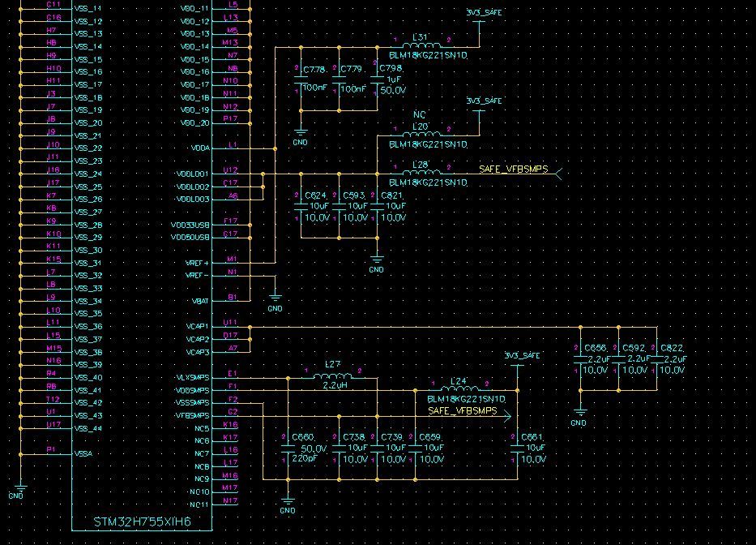
Task: Select capacitor C778 100nF
Action: 301,79
